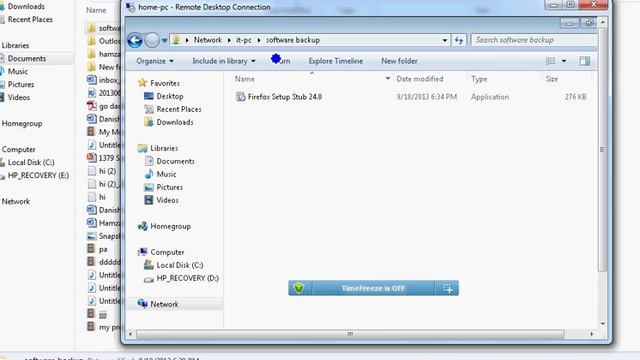Open the Organize menu
Screen dimensions: 640x360
click(x=155, y=61)
